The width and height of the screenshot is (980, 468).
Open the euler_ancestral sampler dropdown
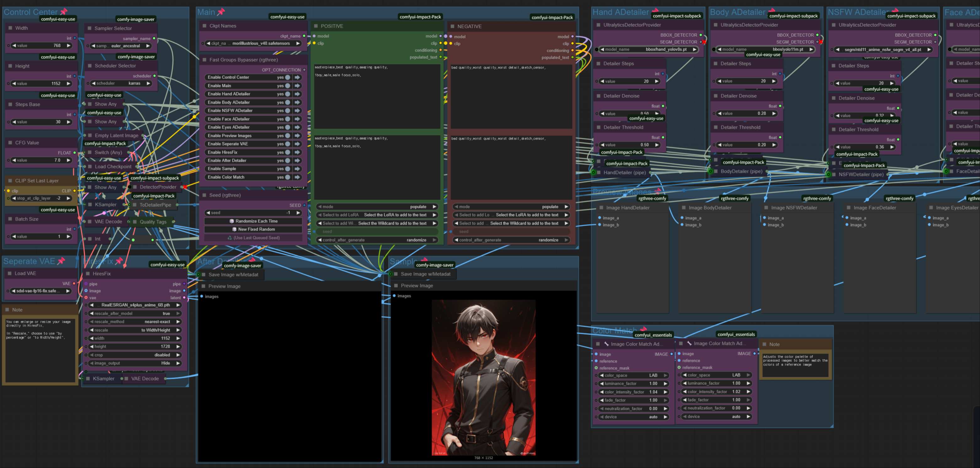point(121,46)
